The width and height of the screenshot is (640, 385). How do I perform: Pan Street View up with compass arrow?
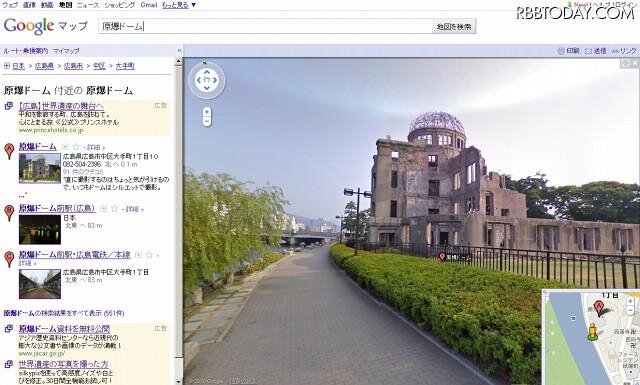[207, 72]
